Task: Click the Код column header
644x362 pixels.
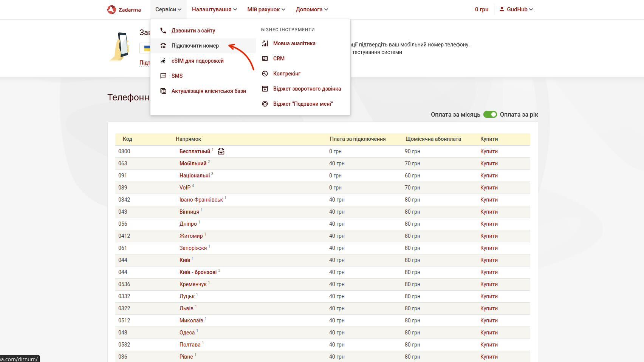Action: point(127,139)
